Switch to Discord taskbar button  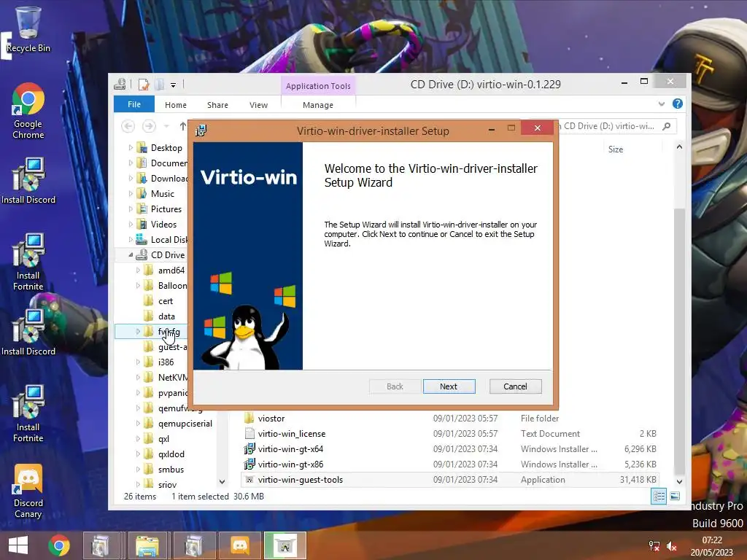coord(239,545)
